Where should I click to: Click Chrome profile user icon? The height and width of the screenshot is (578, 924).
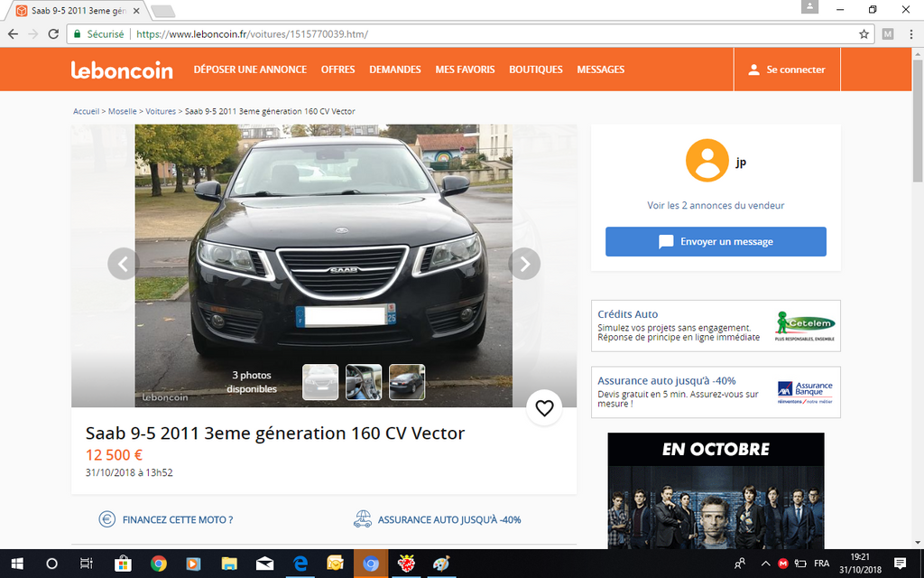(809, 7)
